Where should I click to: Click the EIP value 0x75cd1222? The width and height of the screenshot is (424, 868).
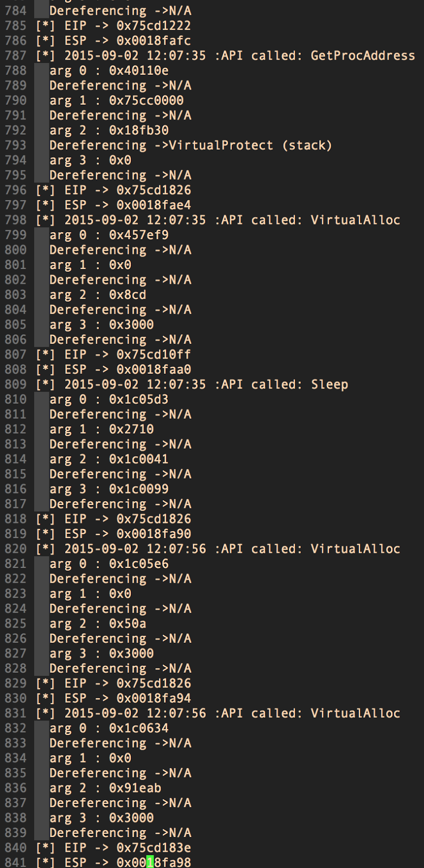[154, 25]
